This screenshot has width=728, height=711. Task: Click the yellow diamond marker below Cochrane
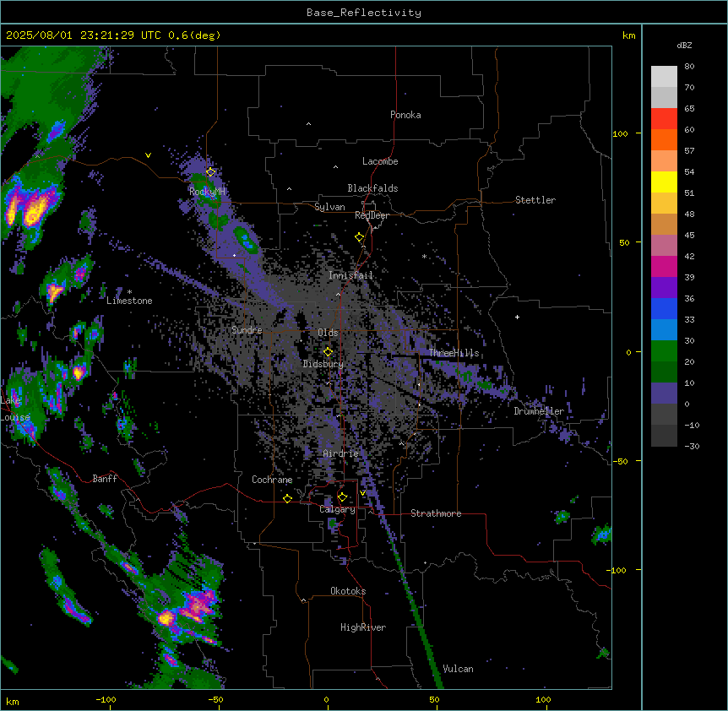tap(287, 498)
